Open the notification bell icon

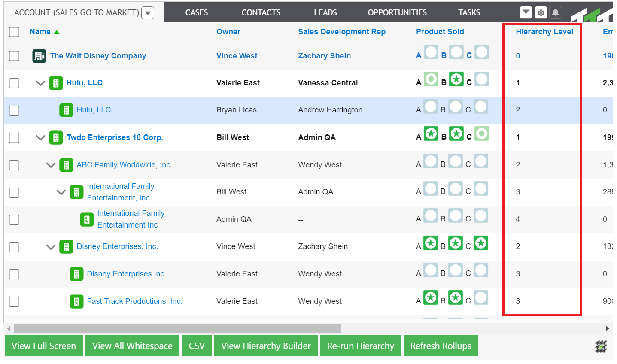[x=556, y=12]
